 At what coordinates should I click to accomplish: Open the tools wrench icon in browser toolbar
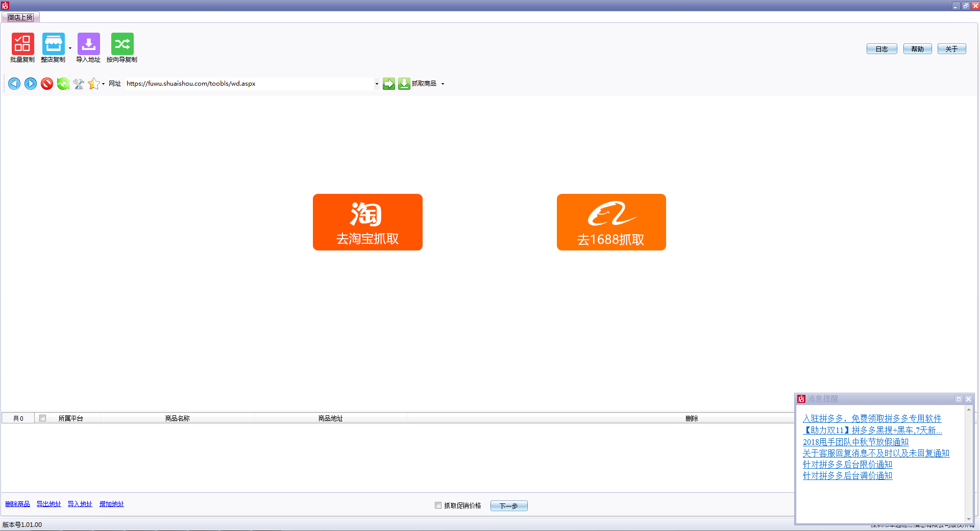(x=79, y=84)
